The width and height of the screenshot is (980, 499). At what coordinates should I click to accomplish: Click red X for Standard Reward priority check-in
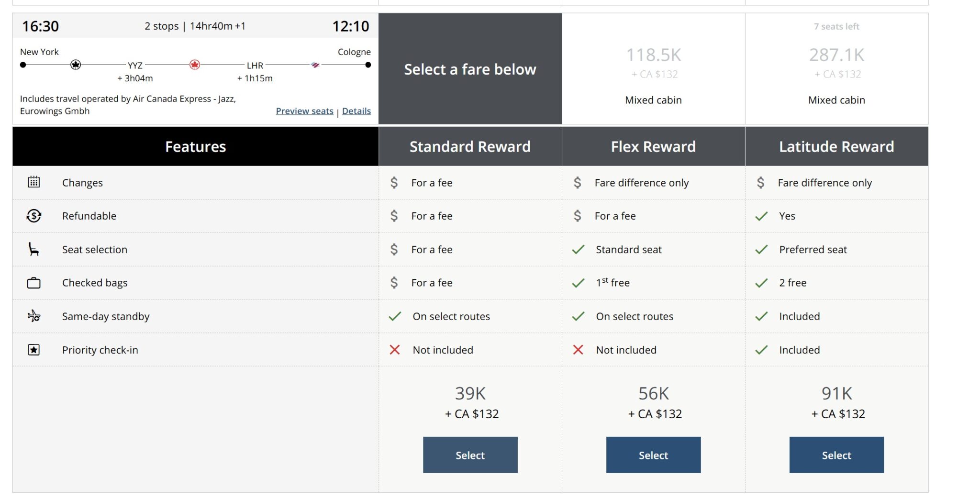[395, 350]
